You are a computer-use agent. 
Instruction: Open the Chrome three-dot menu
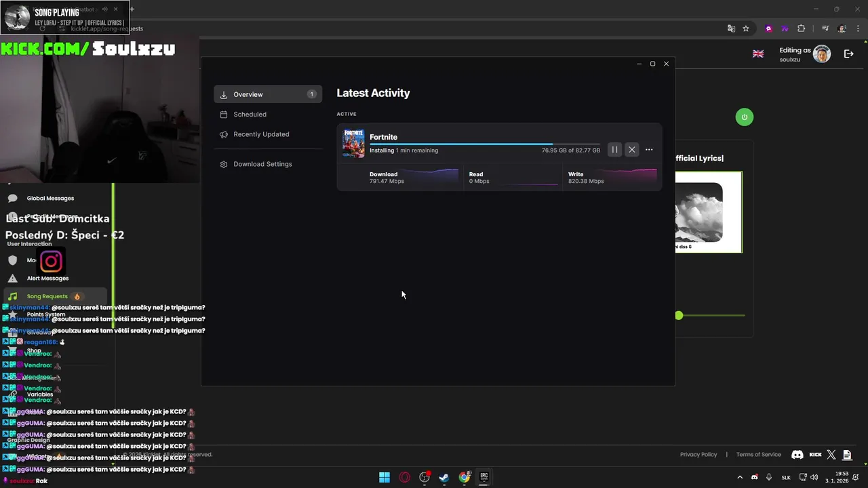tap(857, 28)
